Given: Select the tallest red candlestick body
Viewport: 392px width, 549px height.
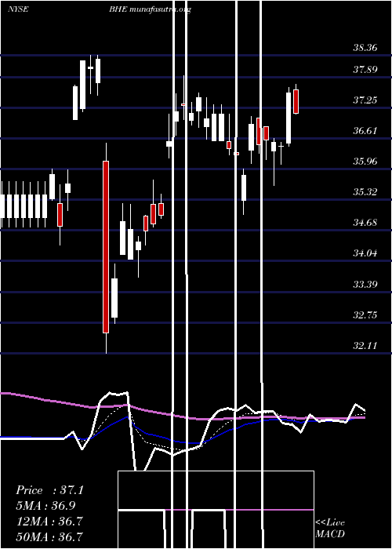Looking at the screenshot, I should point(106,247).
